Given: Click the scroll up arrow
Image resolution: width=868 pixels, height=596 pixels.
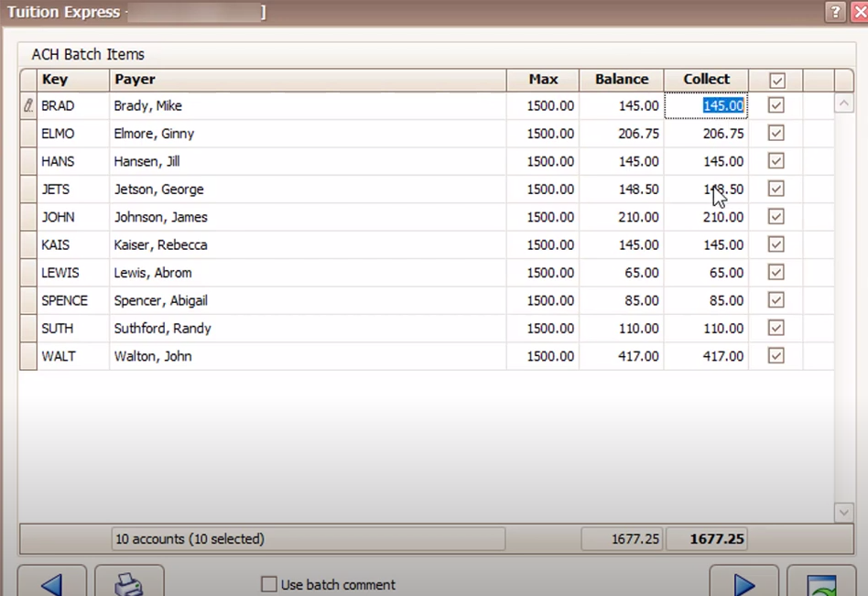Looking at the screenshot, I should point(843,103).
